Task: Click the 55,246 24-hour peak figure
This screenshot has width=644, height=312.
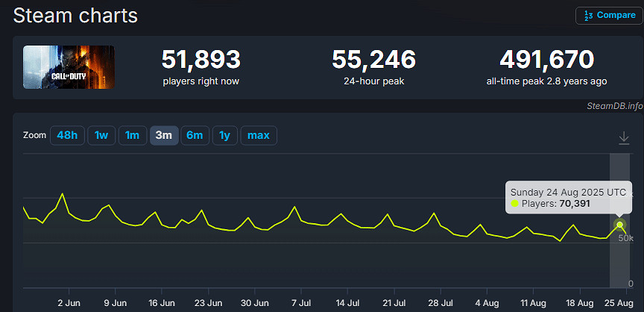Action: 373,60
